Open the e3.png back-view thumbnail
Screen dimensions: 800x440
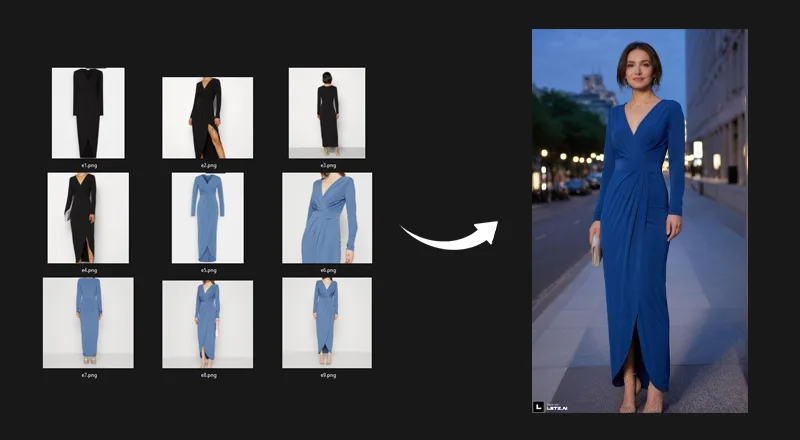pos(327,112)
